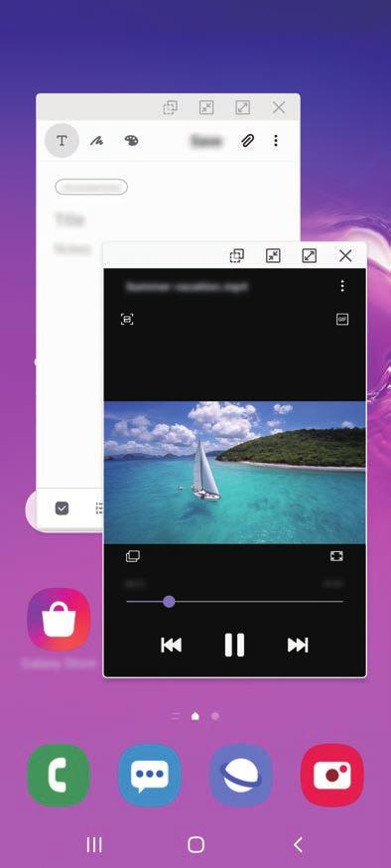Viewport: 391px width, 868px height.
Task: Tap the Home navigation button
Action: point(195,845)
